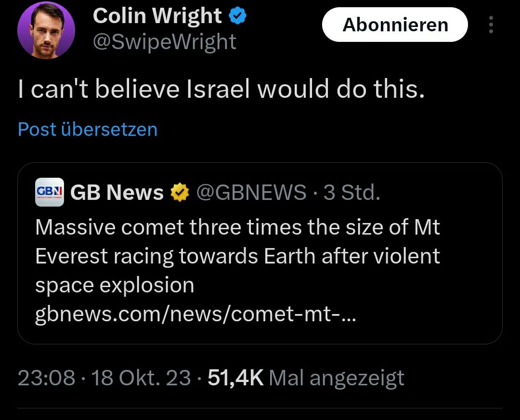Open the three-dot more options menu
This screenshot has height=420, width=520.
[491, 25]
